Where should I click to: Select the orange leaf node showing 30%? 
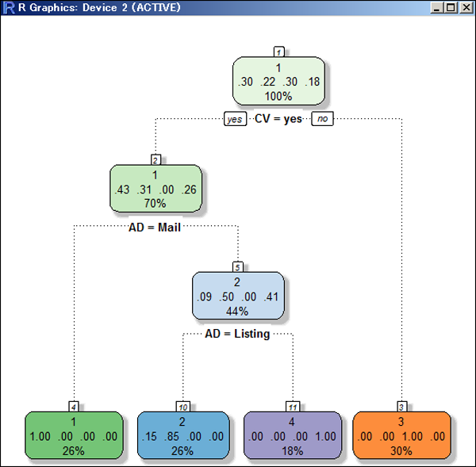[401, 436]
